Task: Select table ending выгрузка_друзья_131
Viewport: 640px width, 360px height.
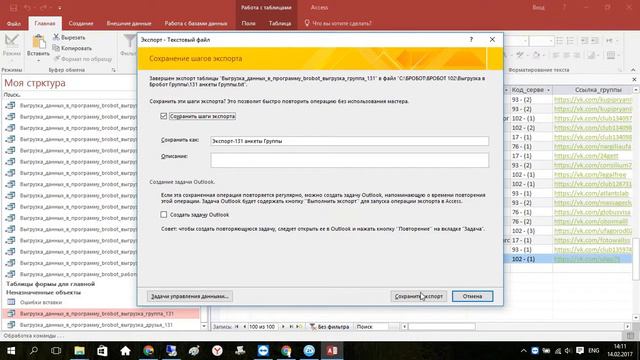Action: (96, 325)
